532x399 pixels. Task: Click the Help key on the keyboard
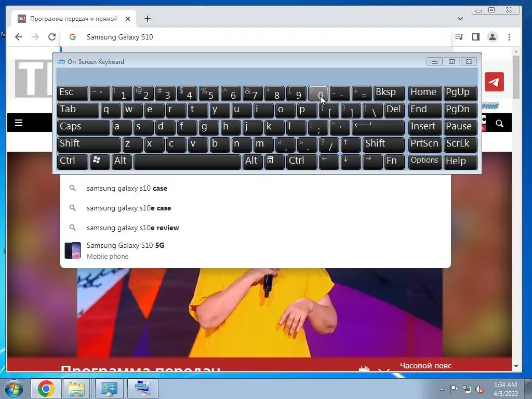coord(460,162)
